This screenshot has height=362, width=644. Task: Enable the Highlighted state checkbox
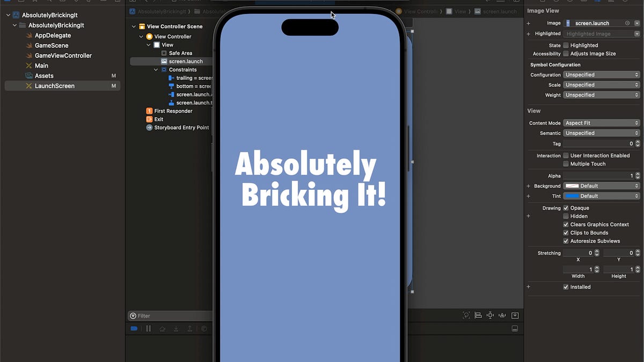point(566,45)
